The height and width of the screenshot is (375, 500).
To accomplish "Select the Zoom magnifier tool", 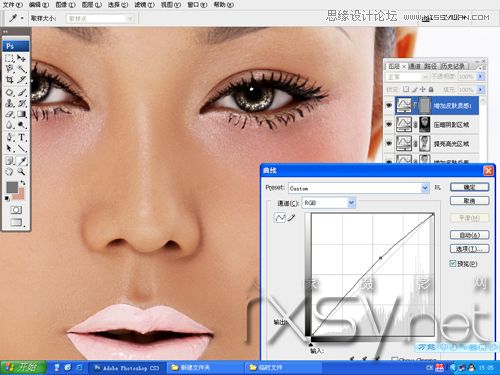I will tap(22, 172).
